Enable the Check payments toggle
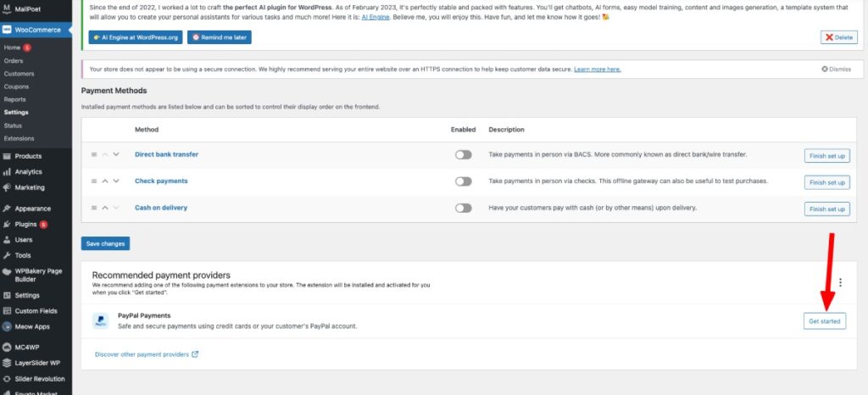Viewport: 868px width, 395px height. coord(464,181)
